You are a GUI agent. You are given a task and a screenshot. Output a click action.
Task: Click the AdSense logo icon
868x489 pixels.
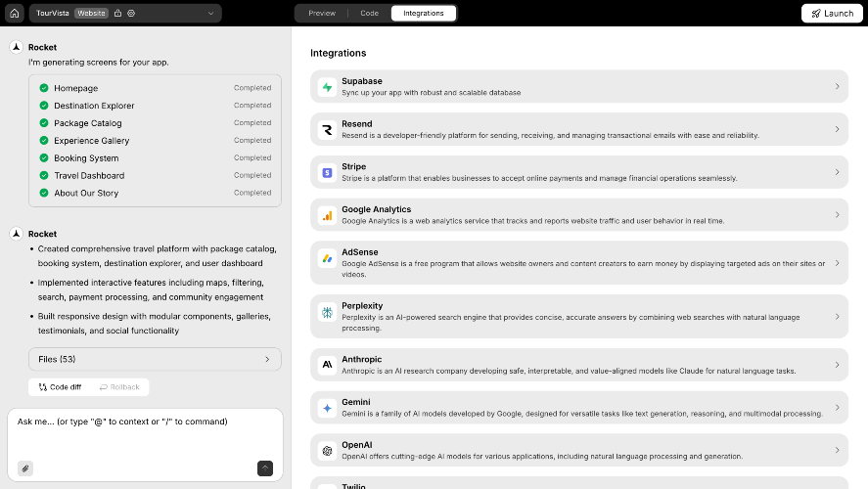point(327,258)
